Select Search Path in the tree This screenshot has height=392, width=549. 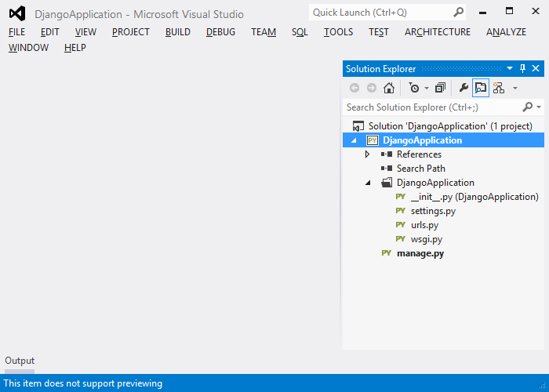tap(421, 169)
